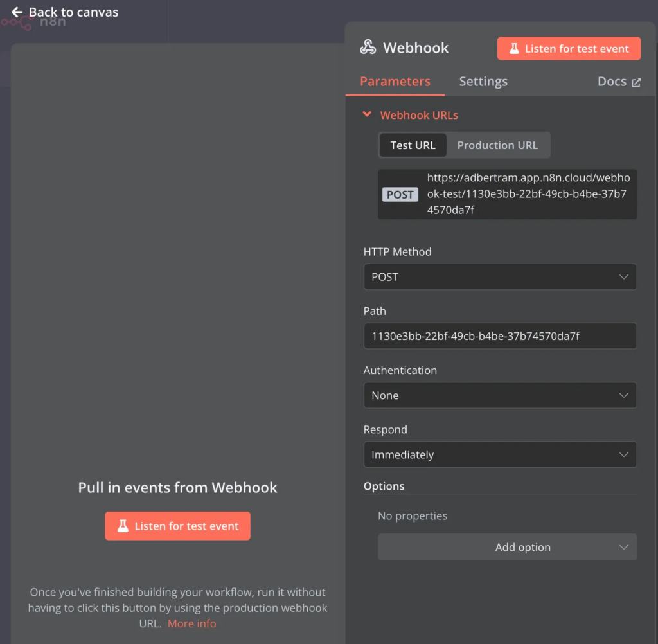Click the back arrow icon
The image size is (658, 644).
[x=17, y=12]
